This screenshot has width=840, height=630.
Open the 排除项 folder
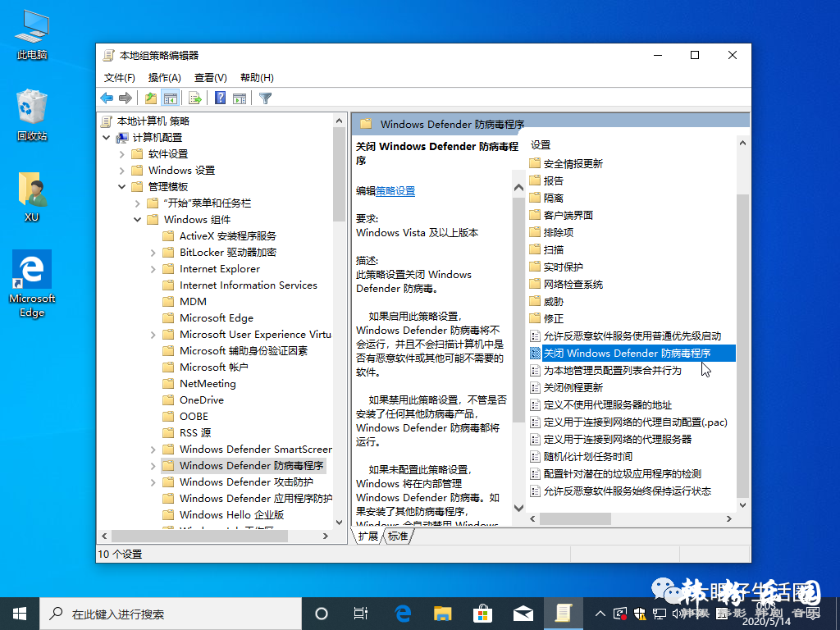coord(551,232)
